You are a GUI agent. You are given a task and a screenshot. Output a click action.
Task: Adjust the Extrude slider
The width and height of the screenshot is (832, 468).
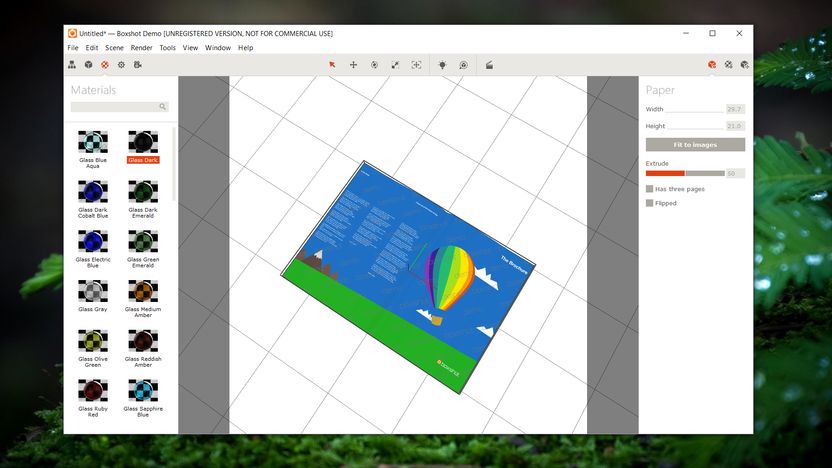coord(685,173)
